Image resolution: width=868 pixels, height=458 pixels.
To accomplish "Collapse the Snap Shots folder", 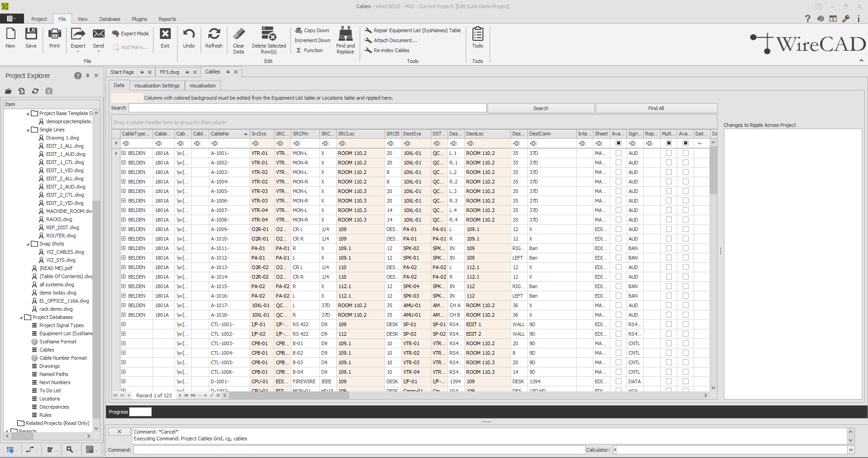I will click(x=28, y=244).
